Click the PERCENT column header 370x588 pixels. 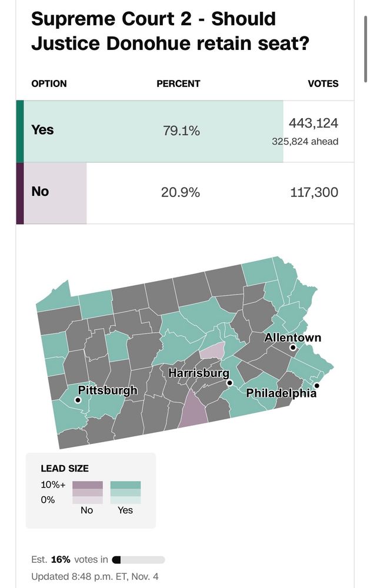(x=178, y=83)
